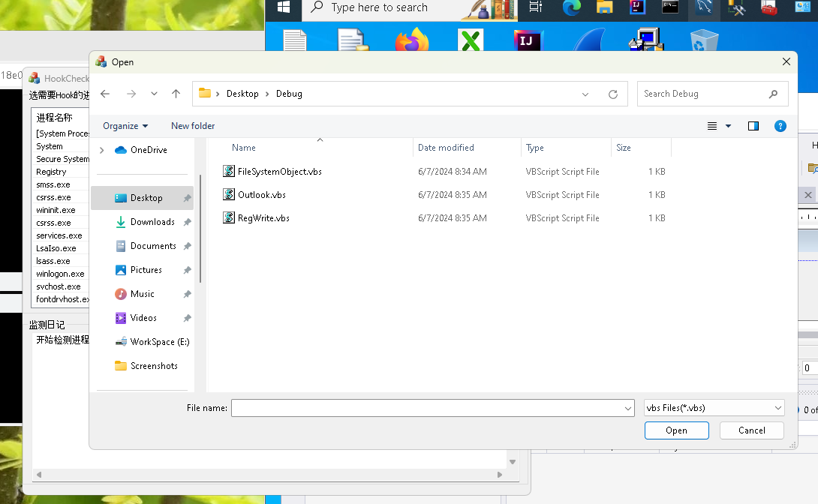This screenshot has height=504, width=818.
Task: Go up one folder level
Action: coord(176,94)
